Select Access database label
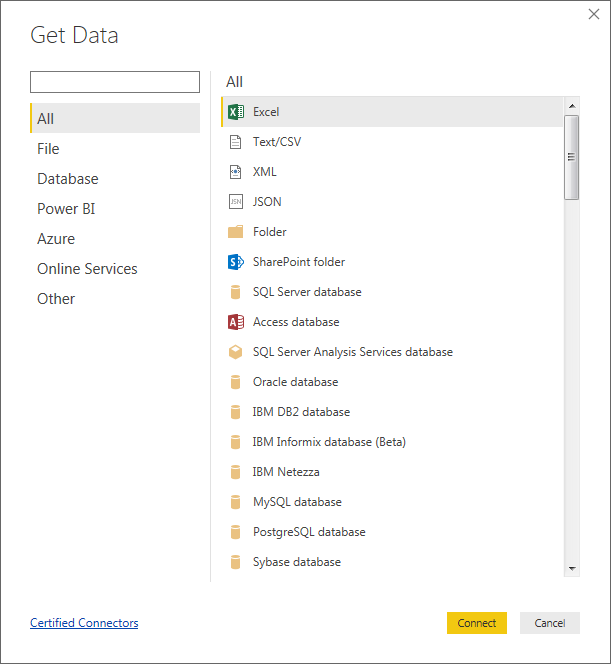611x664 pixels. tap(296, 322)
